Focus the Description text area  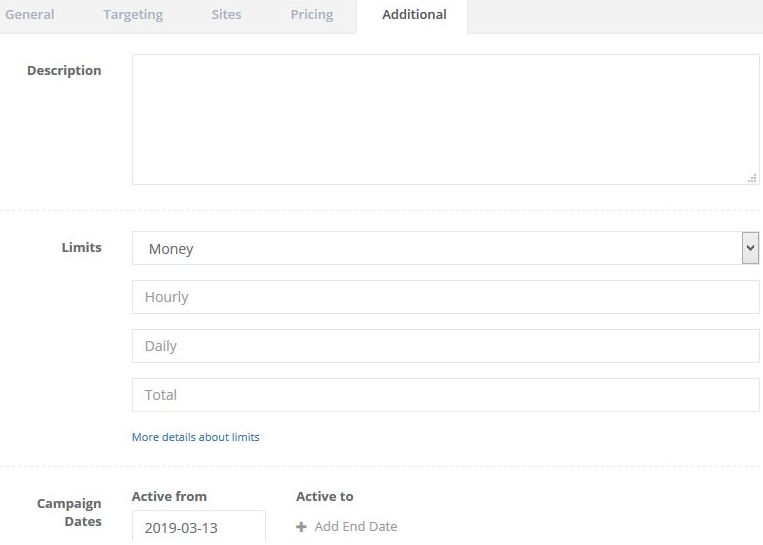pyautogui.click(x=445, y=119)
